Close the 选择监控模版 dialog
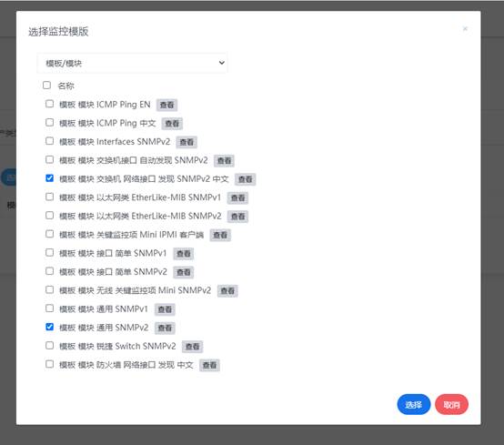This screenshot has height=445, width=504. [x=465, y=28]
